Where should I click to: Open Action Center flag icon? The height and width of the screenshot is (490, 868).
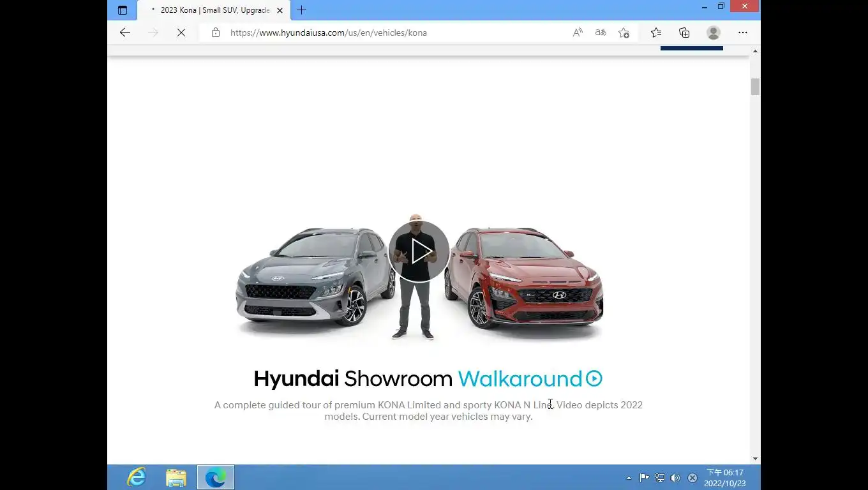coord(644,478)
